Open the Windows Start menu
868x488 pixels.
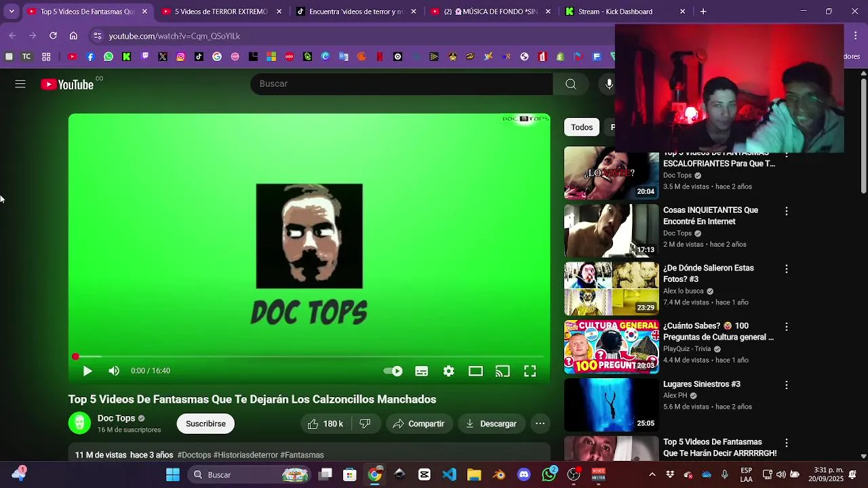173,474
